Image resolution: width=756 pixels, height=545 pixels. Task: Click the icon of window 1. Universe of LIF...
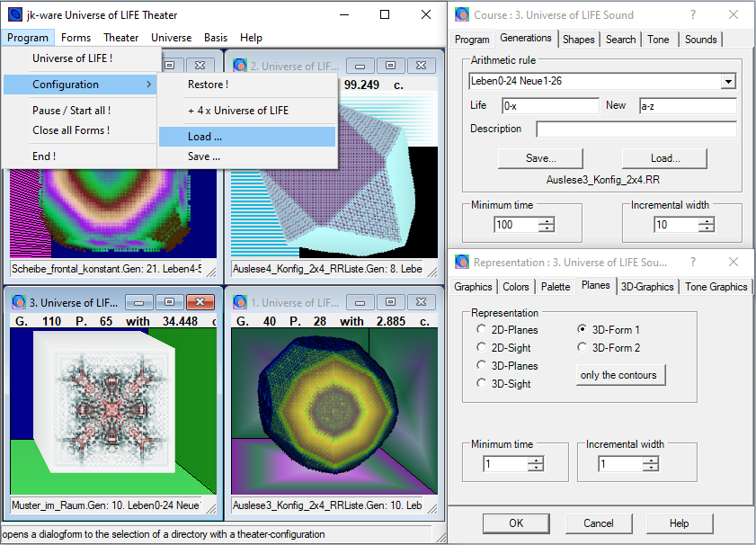click(240, 302)
